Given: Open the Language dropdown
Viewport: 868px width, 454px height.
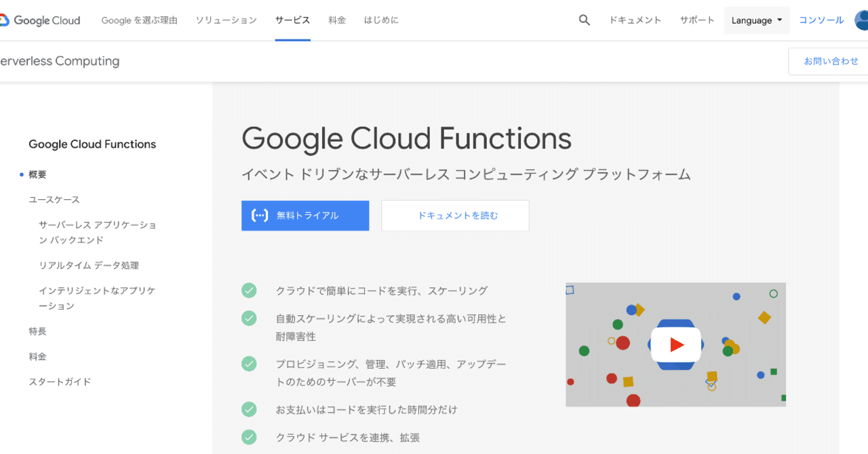Looking at the screenshot, I should [756, 20].
